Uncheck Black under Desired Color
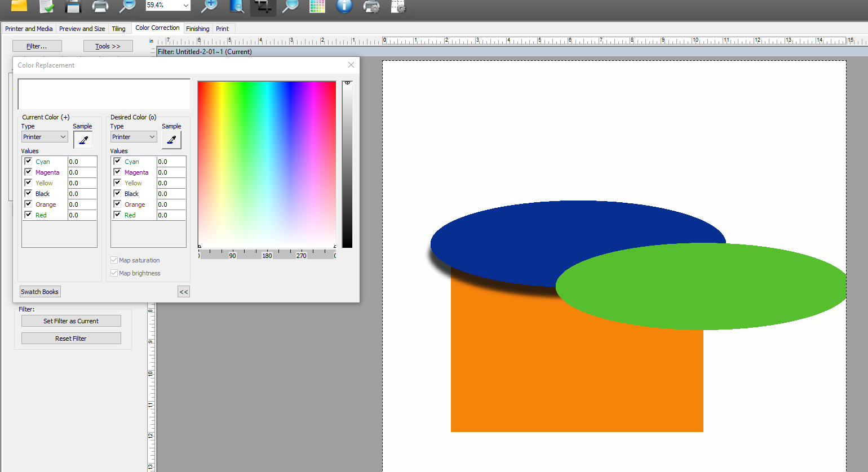Image resolution: width=868 pixels, height=472 pixels. pos(117,193)
